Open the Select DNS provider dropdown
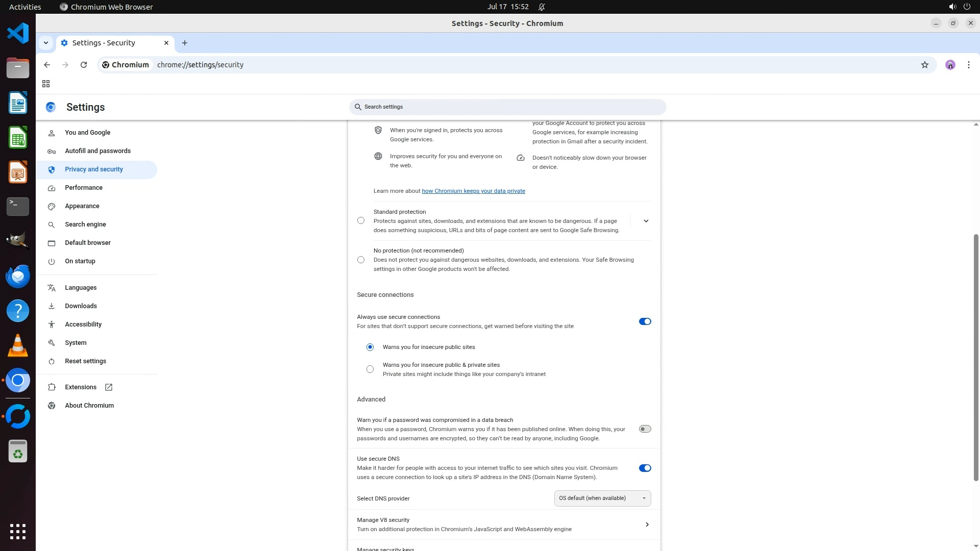 click(602, 498)
